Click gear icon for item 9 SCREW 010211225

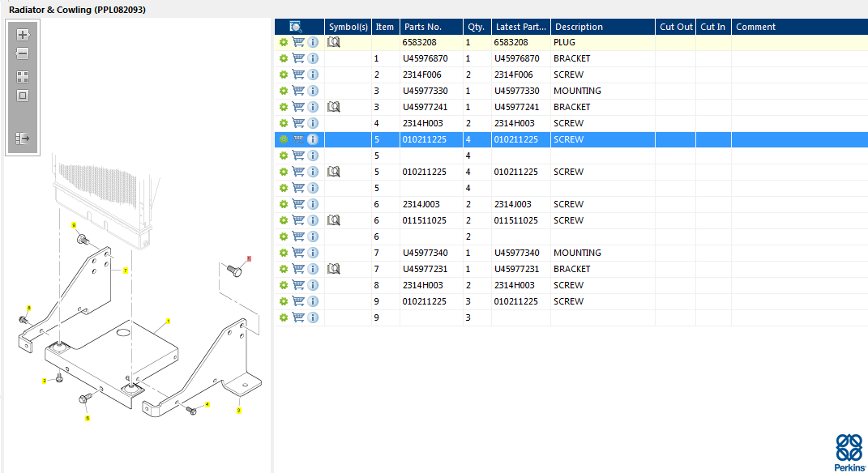pos(284,301)
